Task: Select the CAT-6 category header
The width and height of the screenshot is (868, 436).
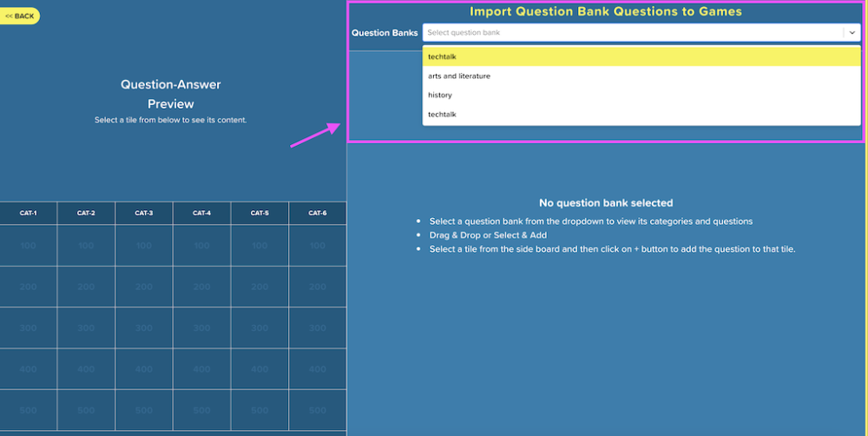Action: [318, 214]
